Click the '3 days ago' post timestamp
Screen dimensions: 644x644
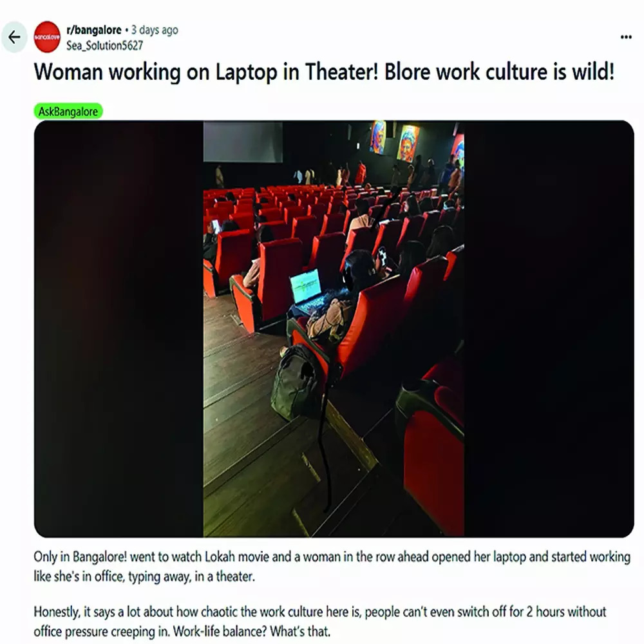[x=155, y=30]
